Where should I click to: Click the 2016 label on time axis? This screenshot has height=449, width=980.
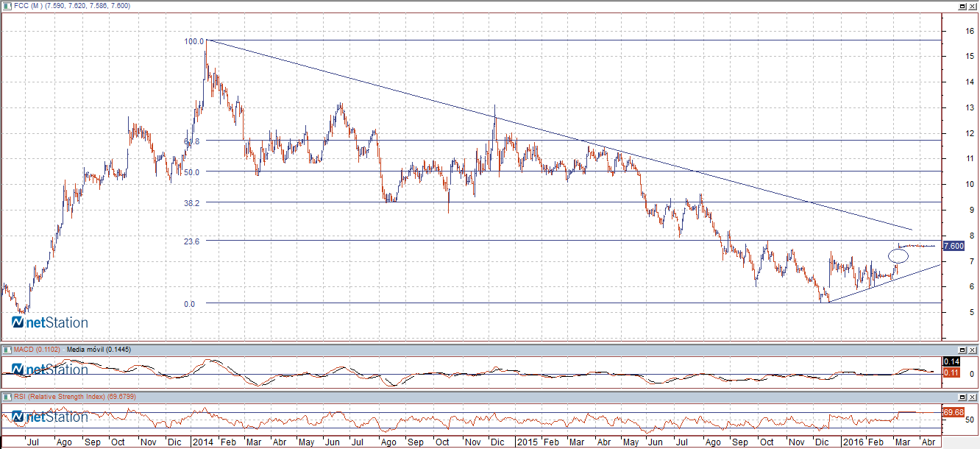tap(852, 442)
